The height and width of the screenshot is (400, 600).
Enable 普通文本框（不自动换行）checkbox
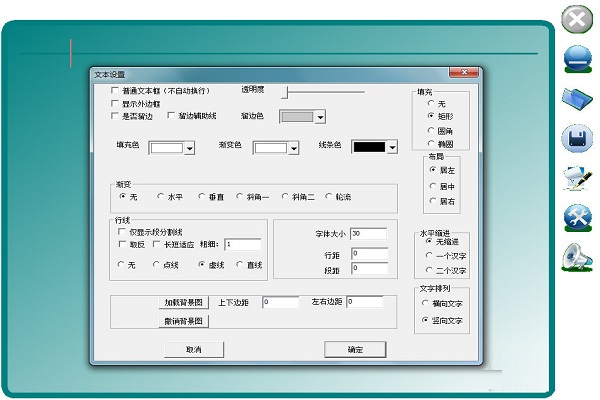pos(114,90)
